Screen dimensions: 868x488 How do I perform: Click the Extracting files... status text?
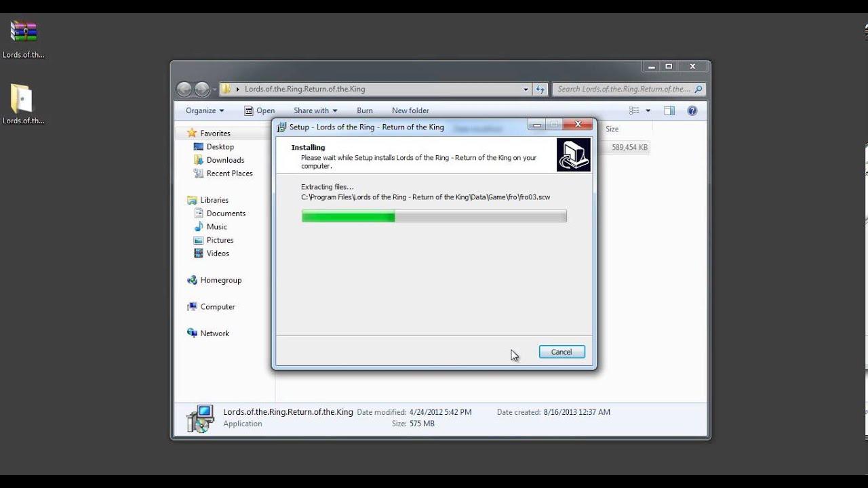tap(328, 187)
